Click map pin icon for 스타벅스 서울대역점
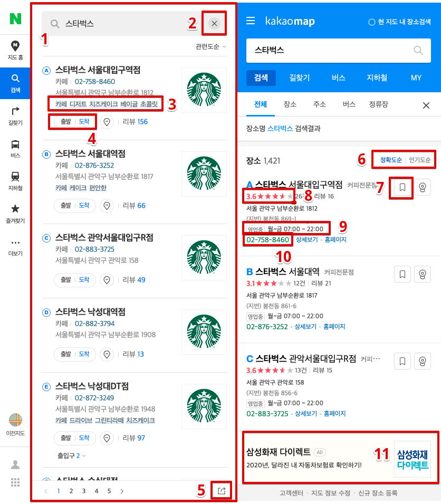 pos(107,206)
